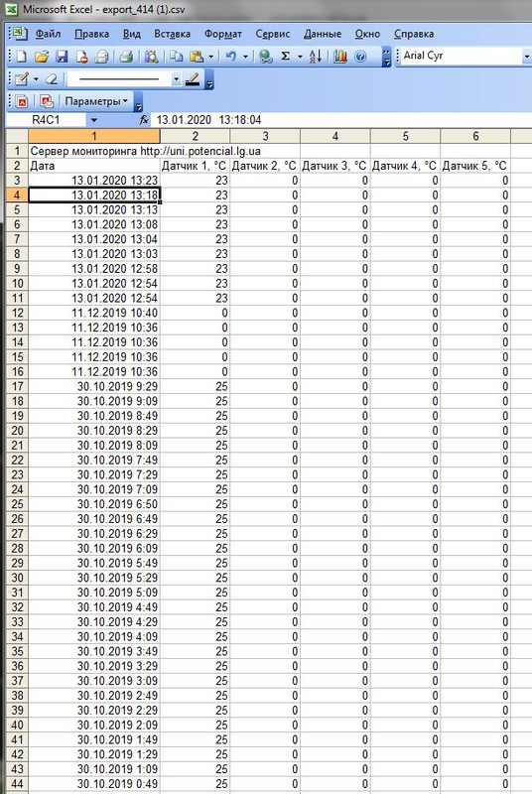This screenshot has width=532, height=794.
Task: Copy the selection with the Copy icon
Action: click(176, 57)
